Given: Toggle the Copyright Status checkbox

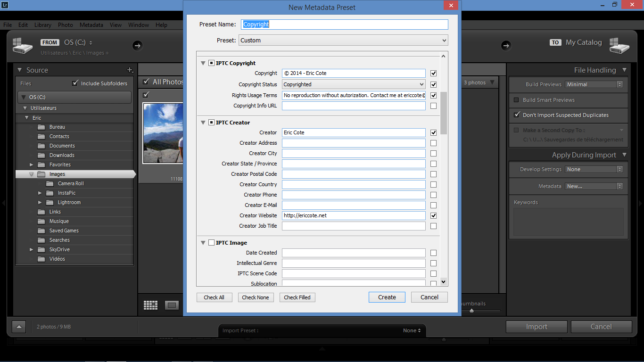Looking at the screenshot, I should [x=434, y=85].
